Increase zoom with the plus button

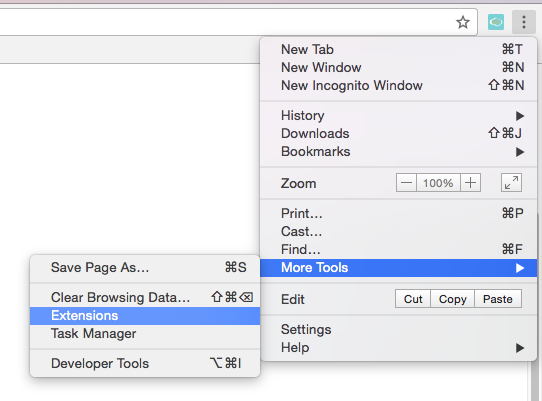(x=470, y=183)
